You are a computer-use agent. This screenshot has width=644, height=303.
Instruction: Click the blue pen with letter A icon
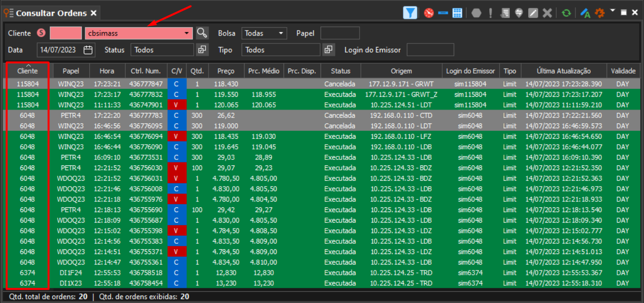[585, 13]
